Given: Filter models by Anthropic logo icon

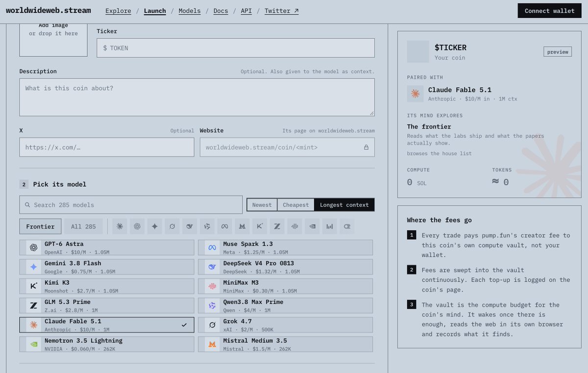Looking at the screenshot, I should [120, 226].
